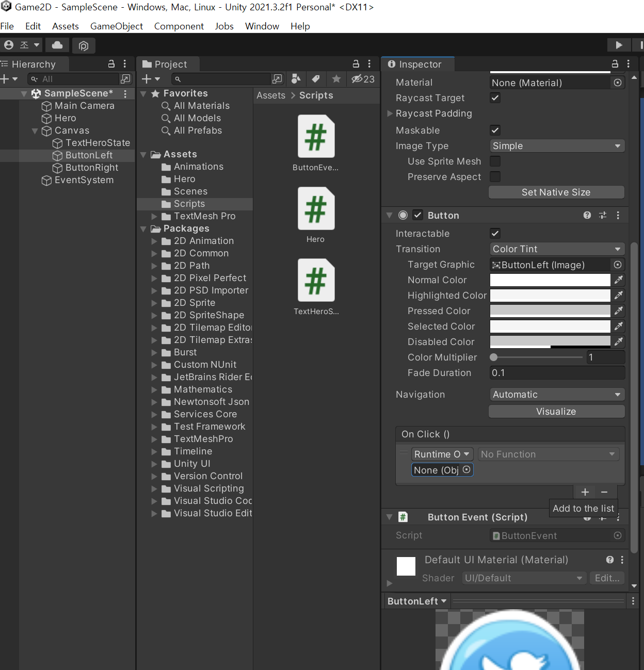
Task: Toggle Interactable checkbox
Action: [495, 234]
